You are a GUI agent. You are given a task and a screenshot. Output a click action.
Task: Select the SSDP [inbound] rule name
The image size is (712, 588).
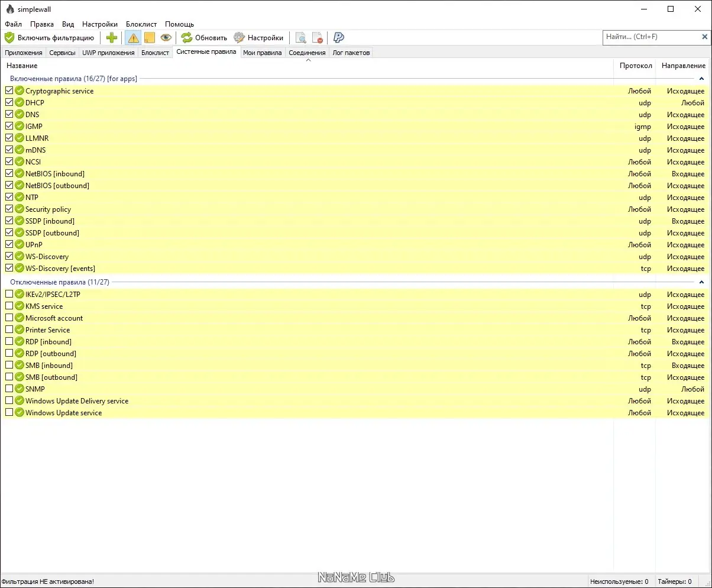coord(50,221)
